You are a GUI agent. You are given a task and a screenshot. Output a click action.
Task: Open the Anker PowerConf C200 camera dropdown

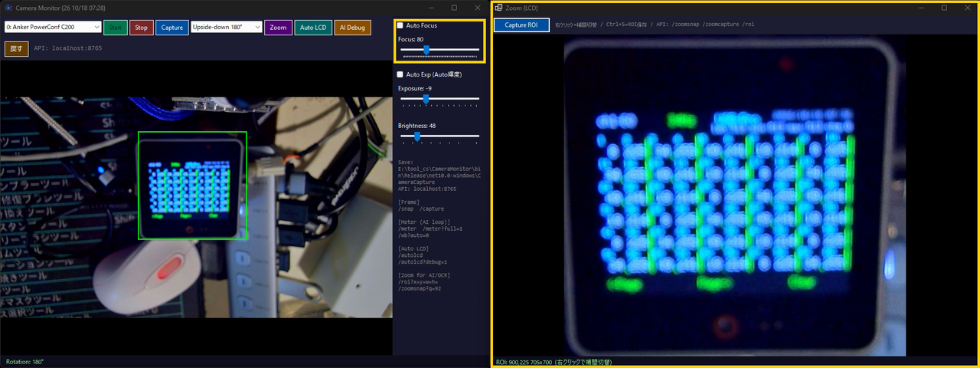[53, 27]
